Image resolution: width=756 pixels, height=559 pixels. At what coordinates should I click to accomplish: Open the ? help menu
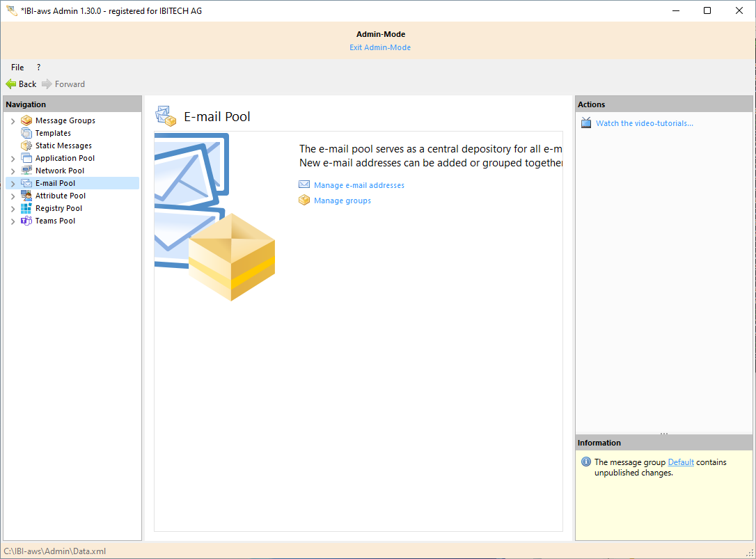(x=38, y=67)
